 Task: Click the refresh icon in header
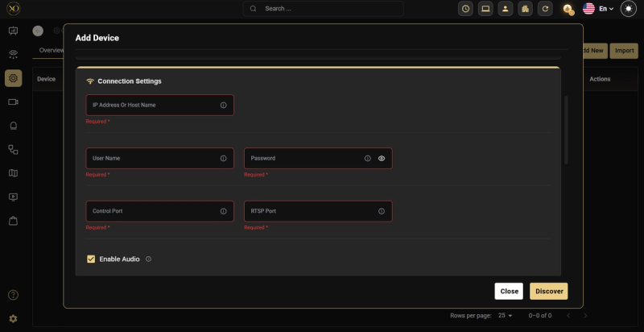545,9
